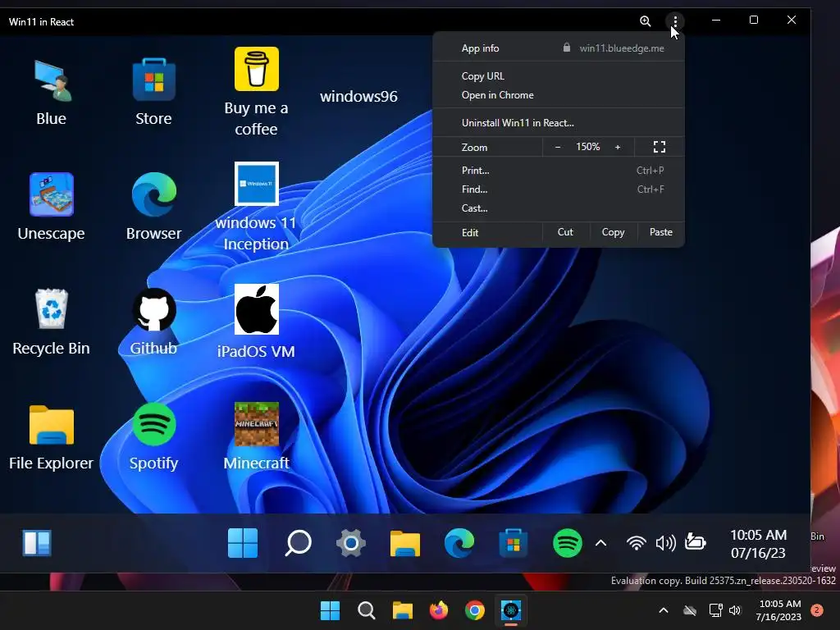The width and height of the screenshot is (840, 630).
Task: Open widgets panel icon in inner taskbar
Action: (37, 543)
